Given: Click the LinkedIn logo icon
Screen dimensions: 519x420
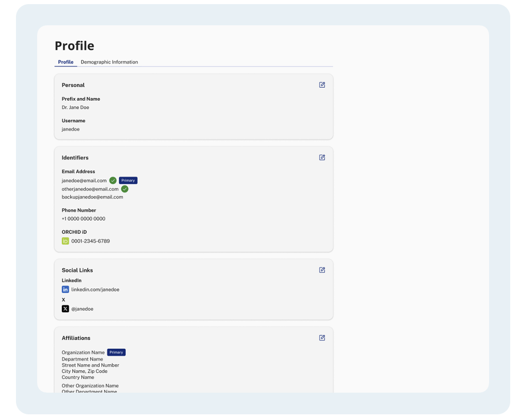Looking at the screenshot, I should point(66,289).
